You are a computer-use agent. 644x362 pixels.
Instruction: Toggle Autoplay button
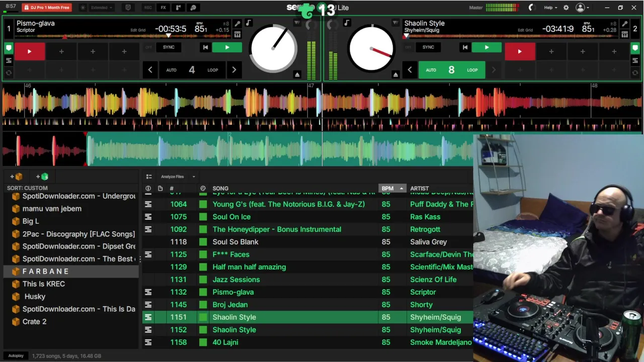pos(16,356)
